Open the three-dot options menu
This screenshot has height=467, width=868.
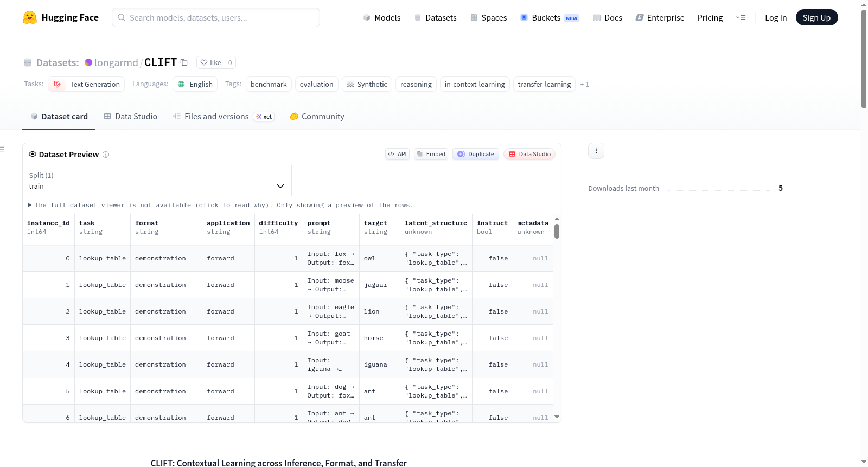tap(596, 151)
